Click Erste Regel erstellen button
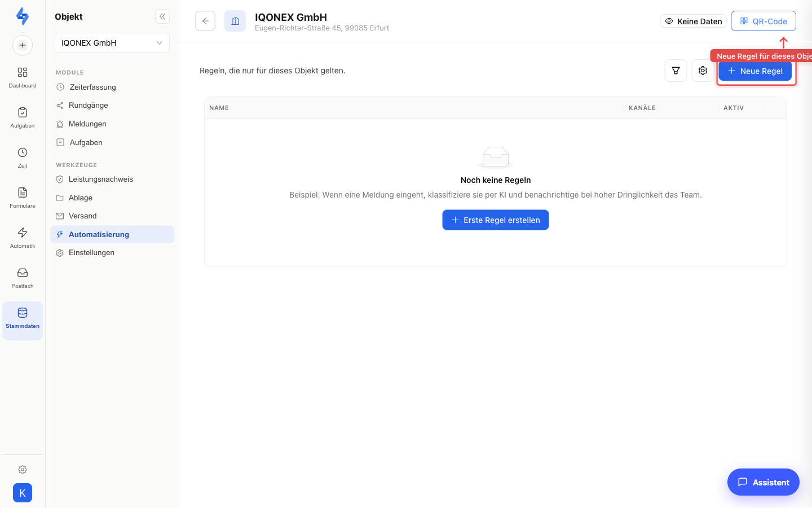The height and width of the screenshot is (508, 812). pos(496,220)
